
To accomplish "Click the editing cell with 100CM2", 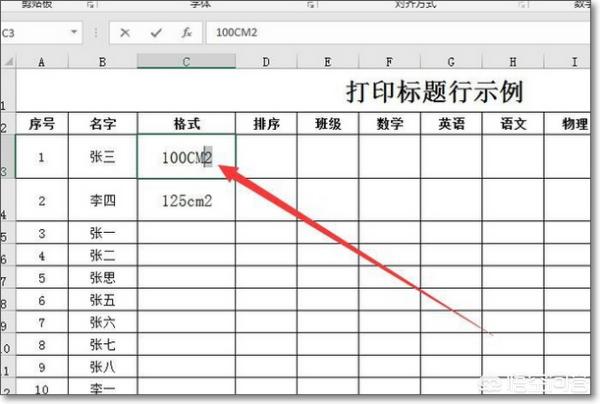I will click(x=186, y=157).
